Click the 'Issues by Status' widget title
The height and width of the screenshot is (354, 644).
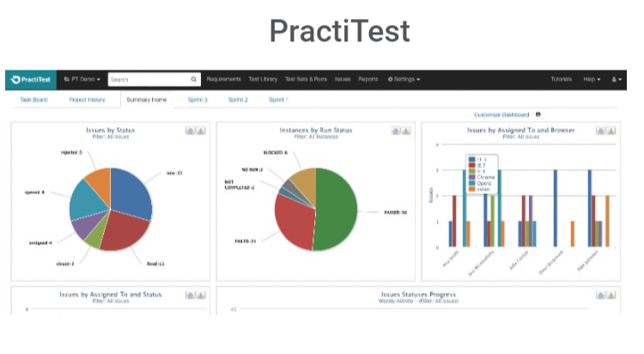coord(111,130)
